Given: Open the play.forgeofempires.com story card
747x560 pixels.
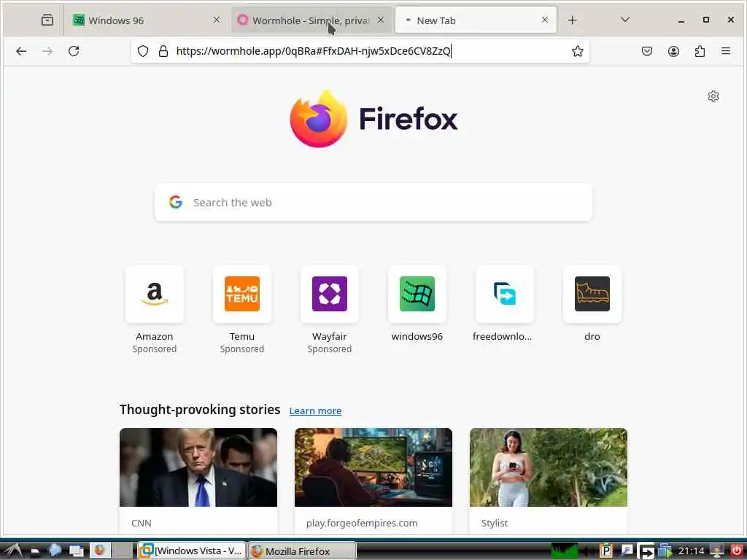Looking at the screenshot, I should tap(373, 480).
